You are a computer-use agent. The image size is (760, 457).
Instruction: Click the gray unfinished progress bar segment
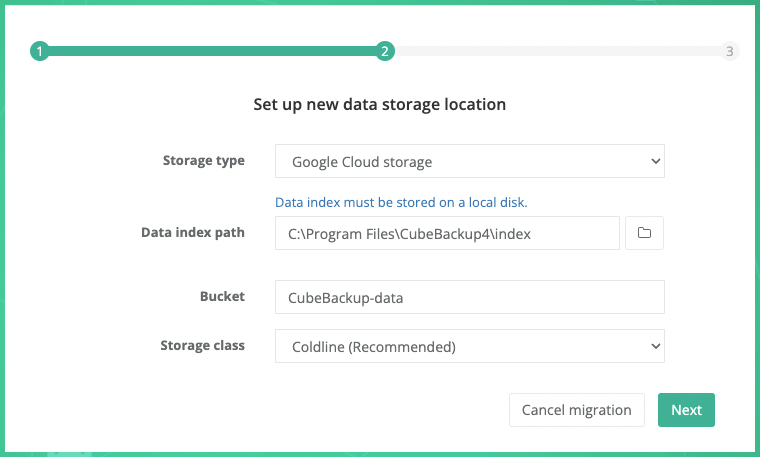555,52
